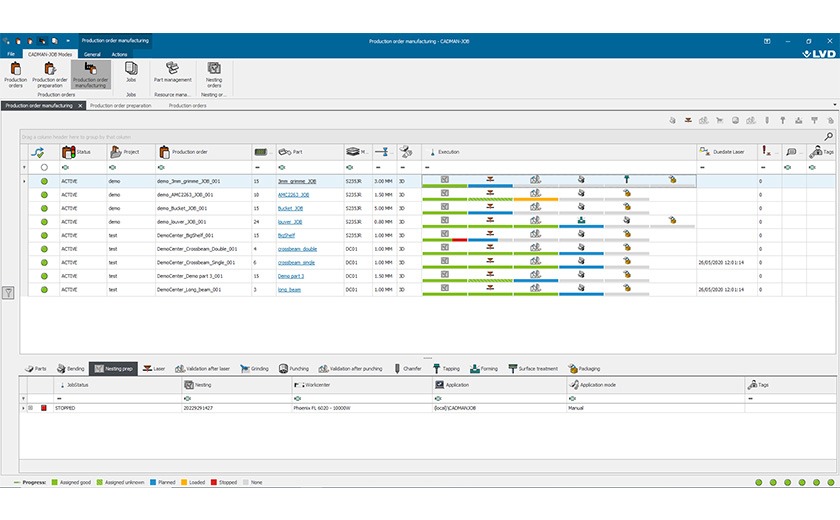Click the chamfer icon in the top-right toolbar
This screenshot has height=520, width=840.
[x=767, y=120]
